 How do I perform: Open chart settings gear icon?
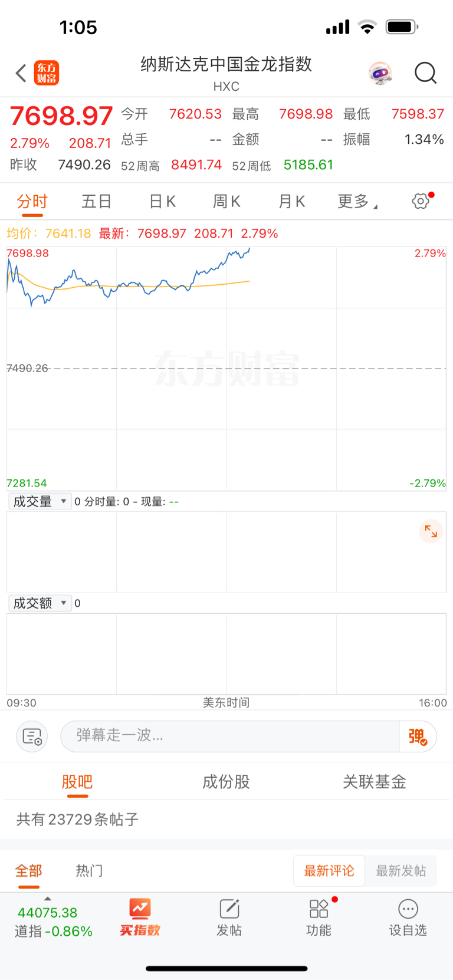421,201
